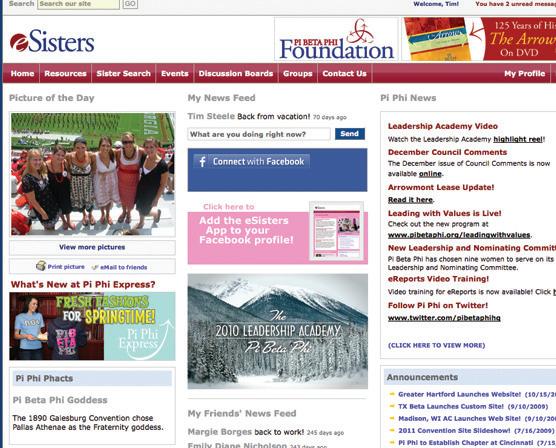Image resolution: width=556 pixels, height=448 pixels.
Task: Open the 2010 Leadership Academy image
Action: coord(278,331)
